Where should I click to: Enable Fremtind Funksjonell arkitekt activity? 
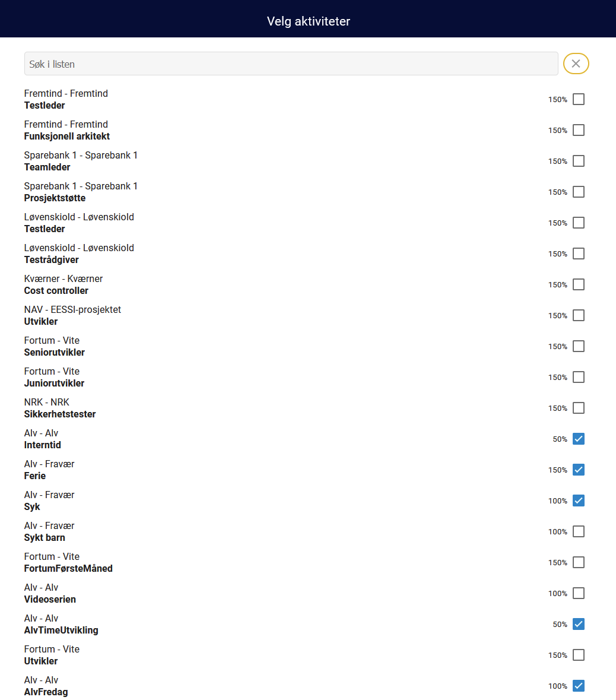[x=579, y=130]
